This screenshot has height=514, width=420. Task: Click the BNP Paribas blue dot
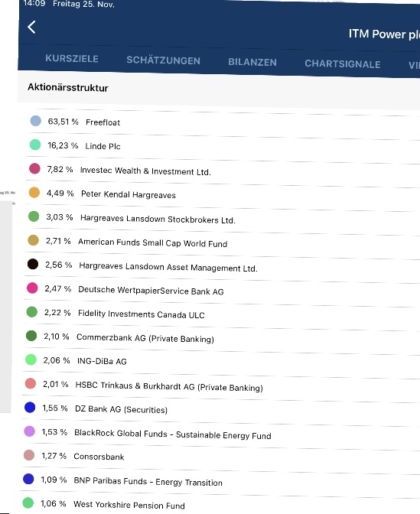click(28, 479)
